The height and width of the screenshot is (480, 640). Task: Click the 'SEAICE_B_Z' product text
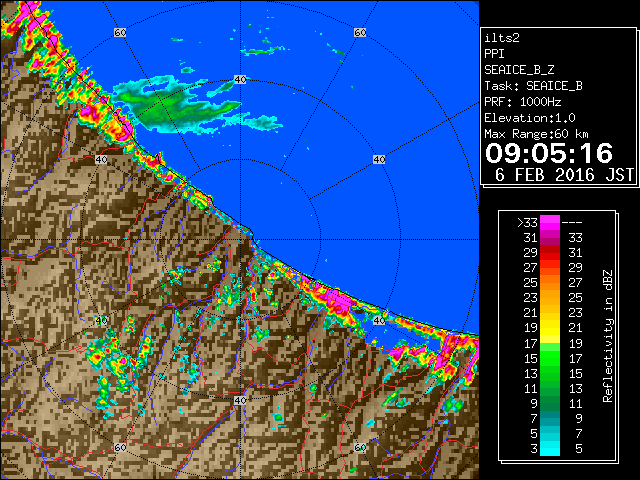519,70
